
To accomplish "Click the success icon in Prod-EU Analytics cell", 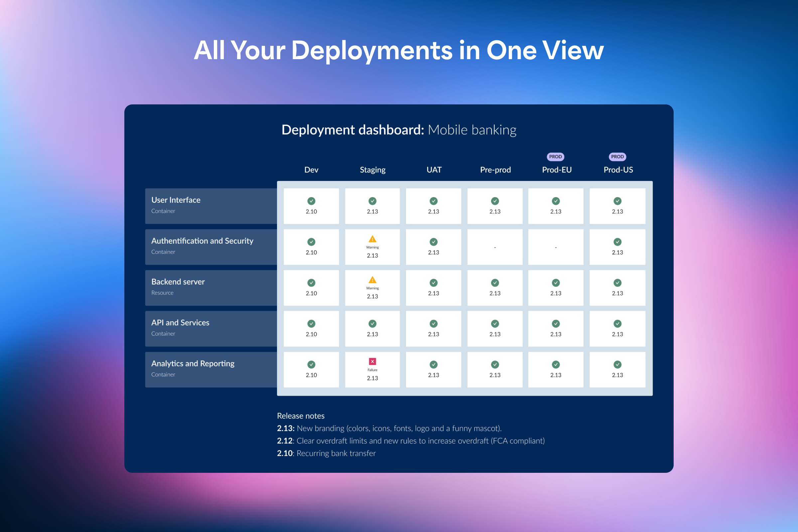I will click(x=555, y=364).
